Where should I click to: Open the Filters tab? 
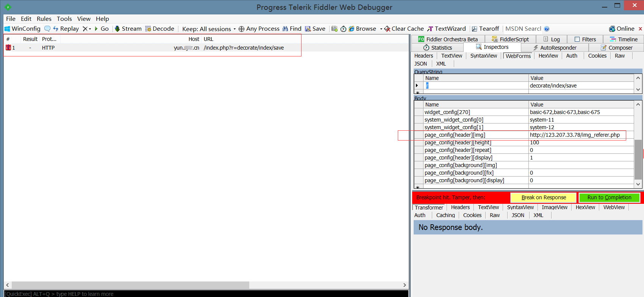pyautogui.click(x=585, y=39)
